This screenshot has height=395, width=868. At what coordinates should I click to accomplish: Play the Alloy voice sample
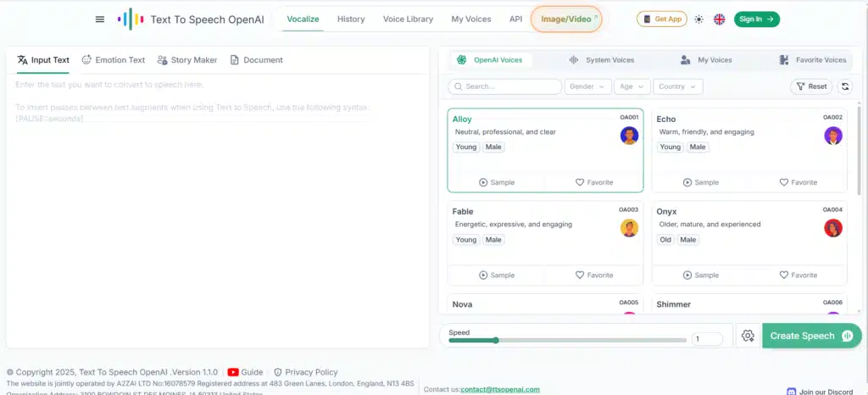(x=497, y=182)
